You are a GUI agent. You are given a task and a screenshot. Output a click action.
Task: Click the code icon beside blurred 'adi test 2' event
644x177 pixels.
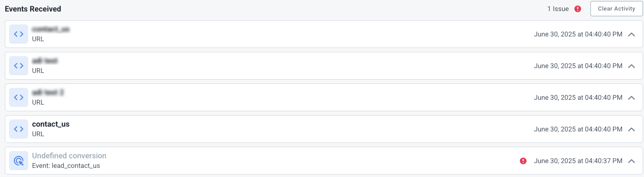(x=19, y=97)
